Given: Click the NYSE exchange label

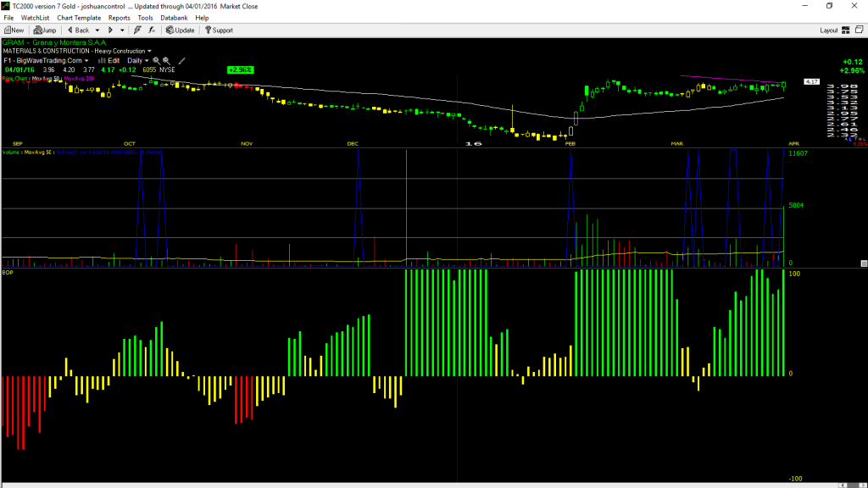Looking at the screenshot, I should [167, 69].
